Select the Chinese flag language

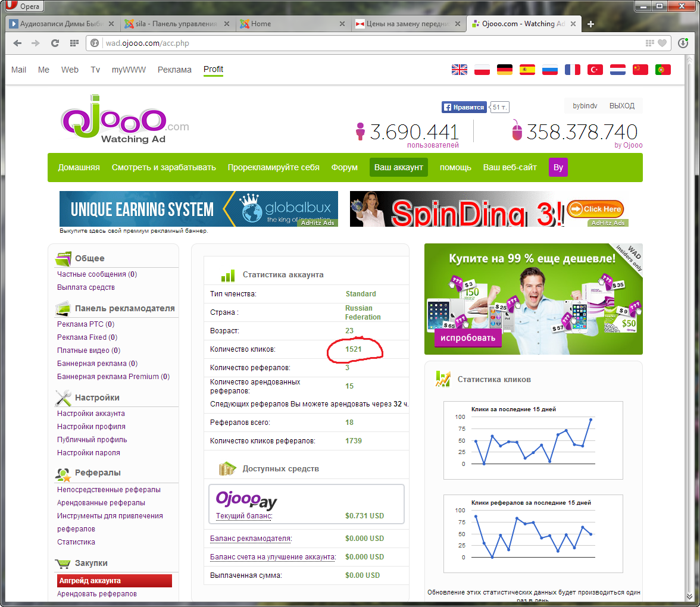point(640,70)
